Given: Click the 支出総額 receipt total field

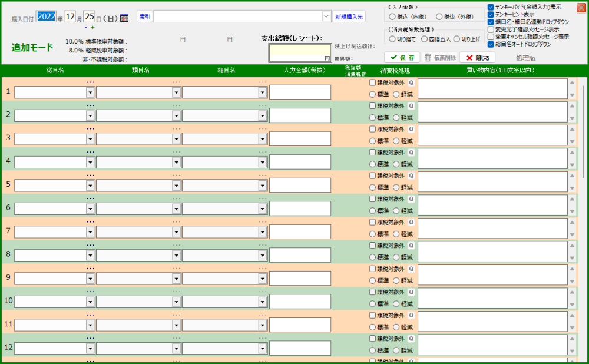Looking at the screenshot, I should (300, 53).
